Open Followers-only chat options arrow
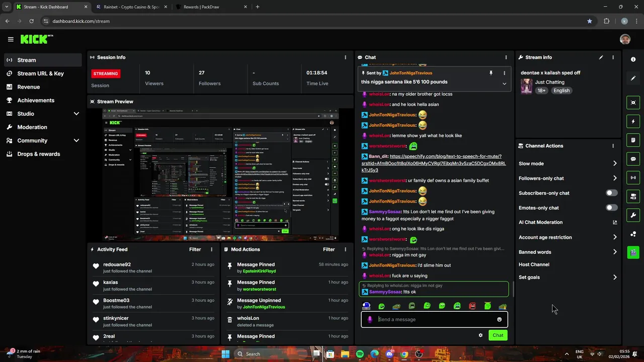The width and height of the screenshot is (644, 362). [615, 178]
